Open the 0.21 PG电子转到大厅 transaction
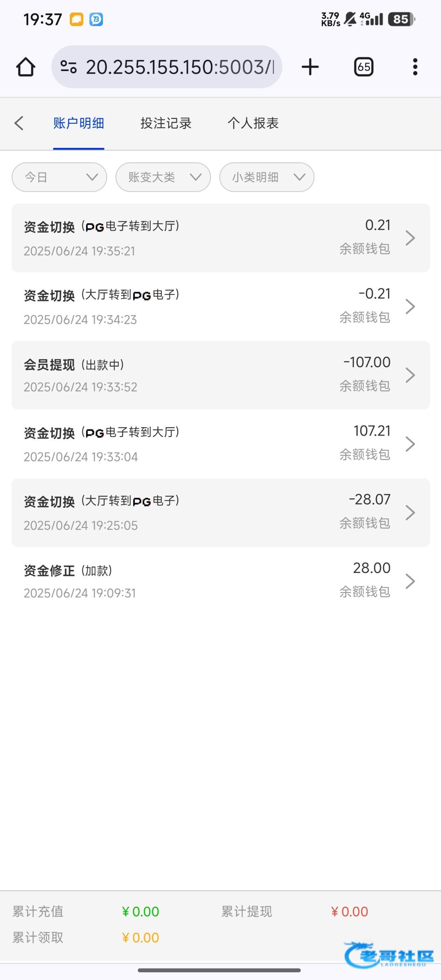The height and width of the screenshot is (980, 441). pyautogui.click(x=204, y=238)
